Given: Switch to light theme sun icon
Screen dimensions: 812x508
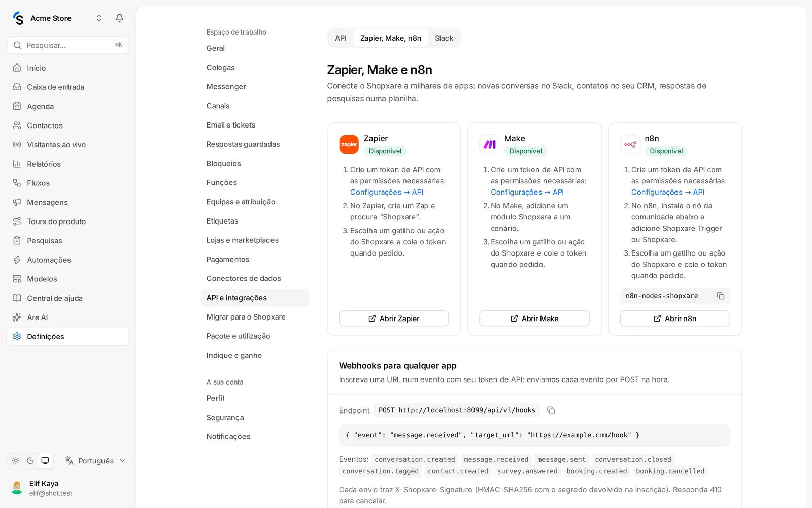Looking at the screenshot, I should pos(16,461).
